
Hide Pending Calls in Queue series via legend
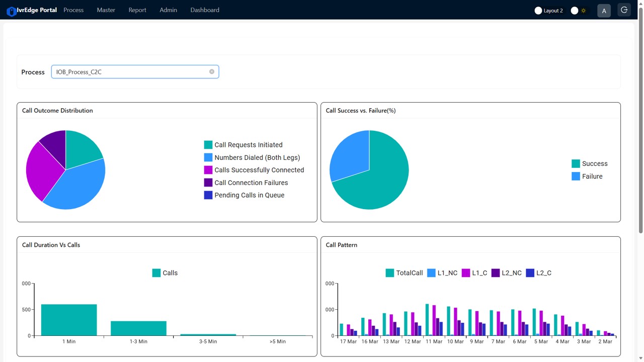coord(208,195)
